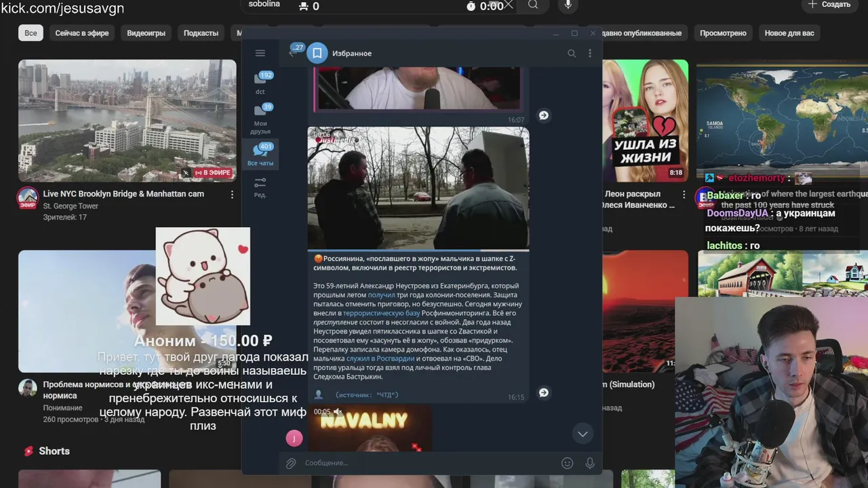This screenshot has width=868, height=488.
Task: Open the 'служил в Росгвардии' link
Action: (380, 358)
